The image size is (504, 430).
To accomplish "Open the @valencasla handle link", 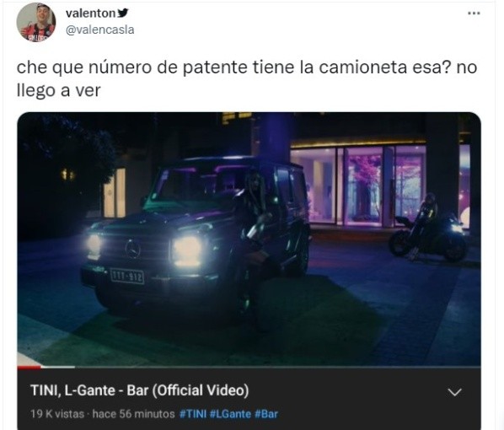I will coord(100,30).
